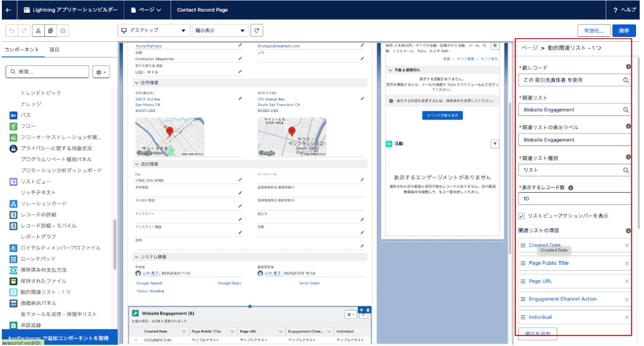The height and width of the screenshot is (346, 644).
Task: Click the すべての活動を表示 button
Action: [x=442, y=115]
